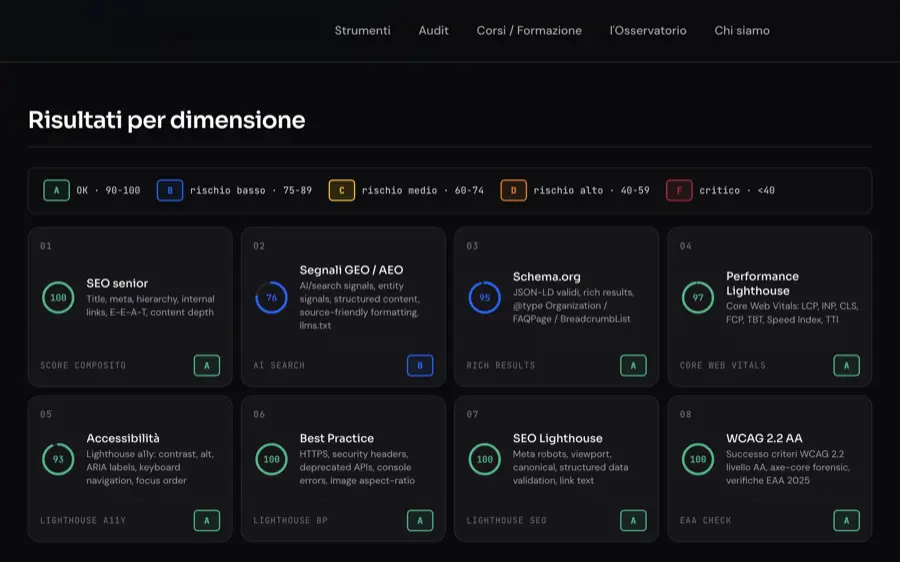
Task: Click the 'JSON-LD validi' description in Schema.org
Action: pos(573,305)
